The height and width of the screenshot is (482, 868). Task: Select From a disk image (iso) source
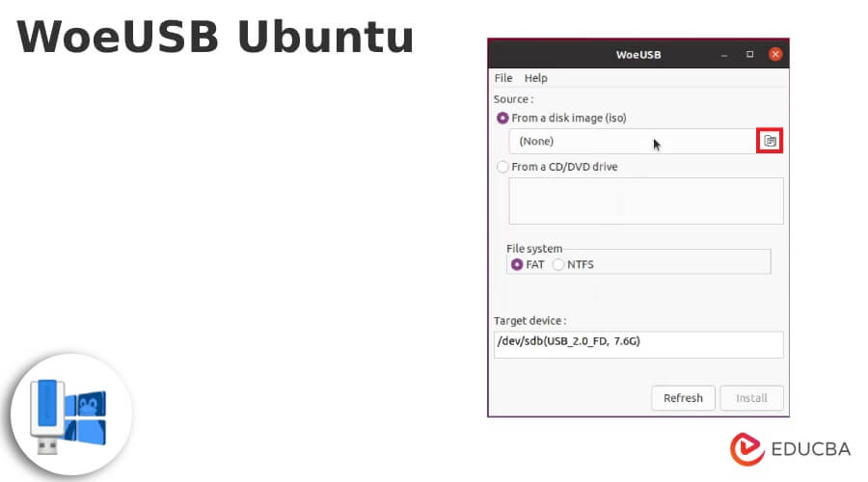pyautogui.click(x=502, y=118)
